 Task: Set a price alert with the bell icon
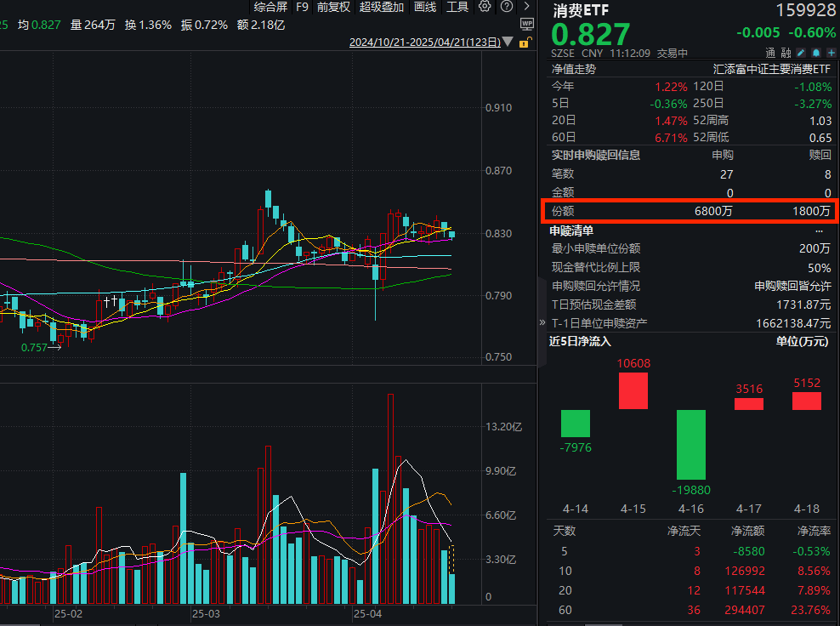(815, 53)
